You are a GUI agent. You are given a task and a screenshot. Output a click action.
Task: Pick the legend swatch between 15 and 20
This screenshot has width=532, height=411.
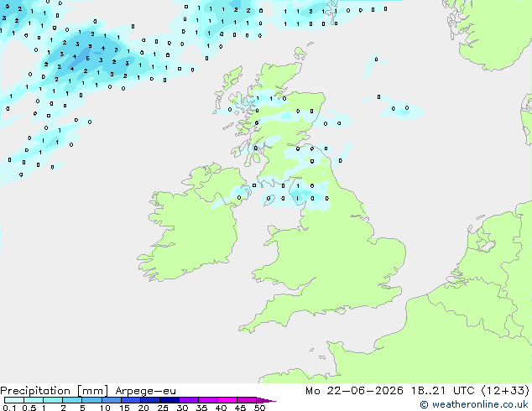130,400
